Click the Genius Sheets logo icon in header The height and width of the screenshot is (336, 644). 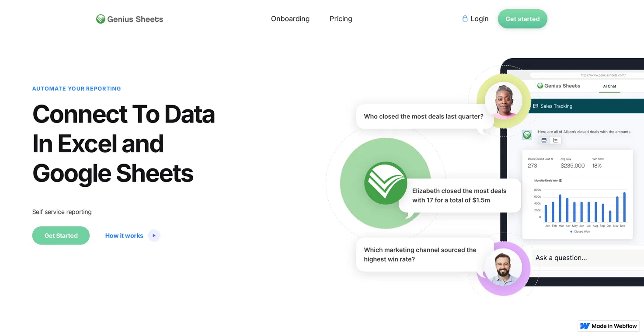click(x=101, y=19)
